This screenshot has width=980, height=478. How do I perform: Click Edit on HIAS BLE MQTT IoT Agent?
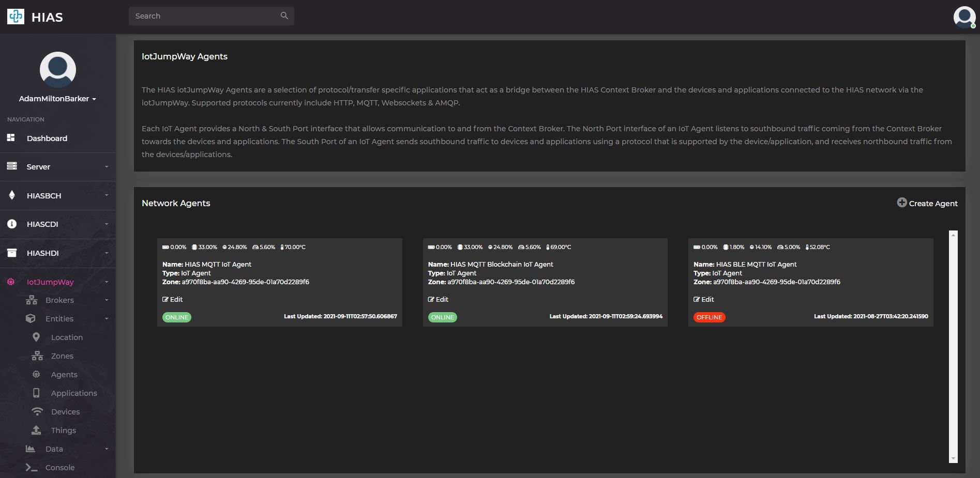pos(704,299)
